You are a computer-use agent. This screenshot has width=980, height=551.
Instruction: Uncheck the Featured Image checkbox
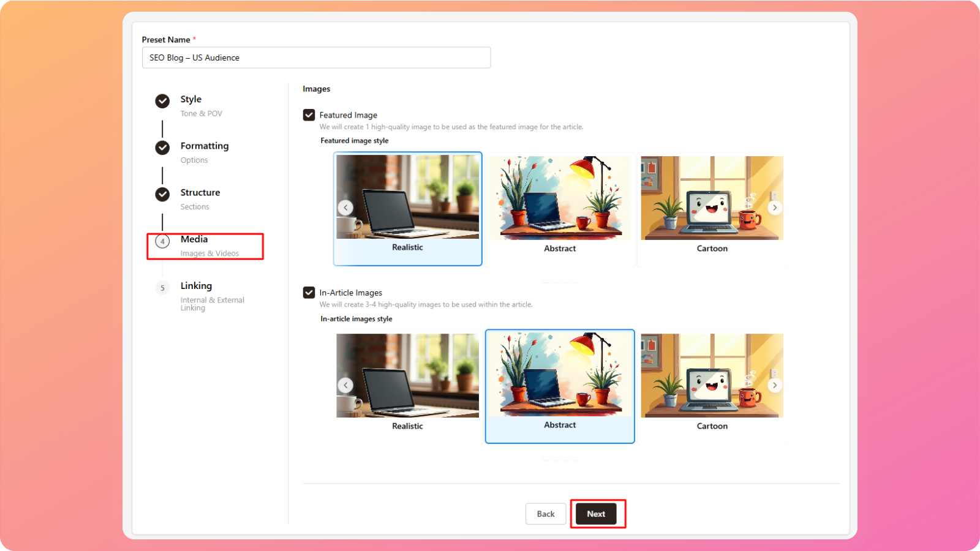click(x=309, y=115)
